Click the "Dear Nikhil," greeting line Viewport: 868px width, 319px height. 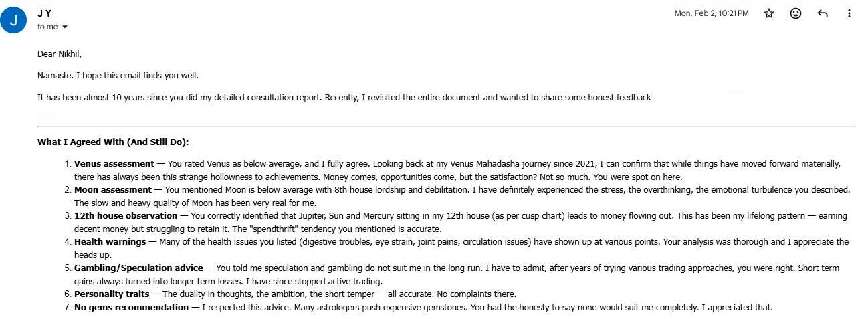[64, 54]
